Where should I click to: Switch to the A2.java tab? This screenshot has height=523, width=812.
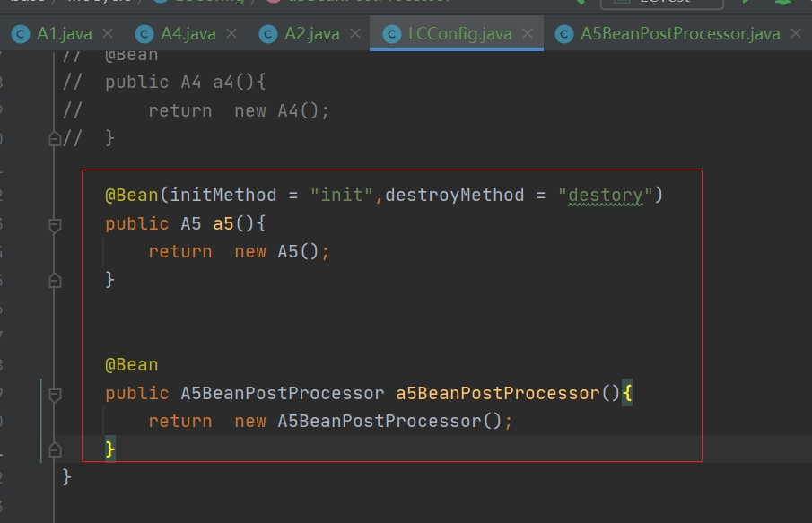pos(311,34)
